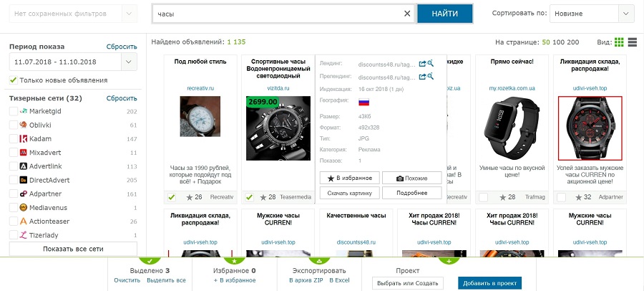The width and height of the screenshot is (644, 291).
Task: Check the Mixadvert network checkbox
Action: click(x=14, y=153)
